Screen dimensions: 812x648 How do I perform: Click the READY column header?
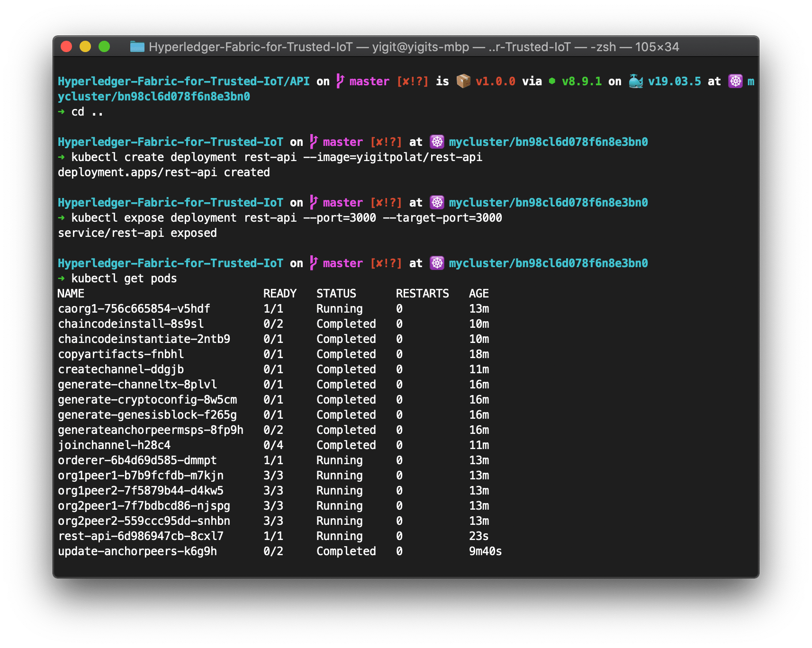(280, 294)
